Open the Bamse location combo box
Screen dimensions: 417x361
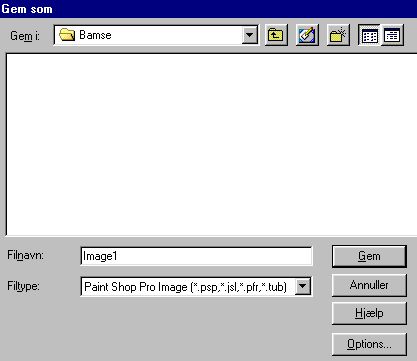tap(156, 35)
